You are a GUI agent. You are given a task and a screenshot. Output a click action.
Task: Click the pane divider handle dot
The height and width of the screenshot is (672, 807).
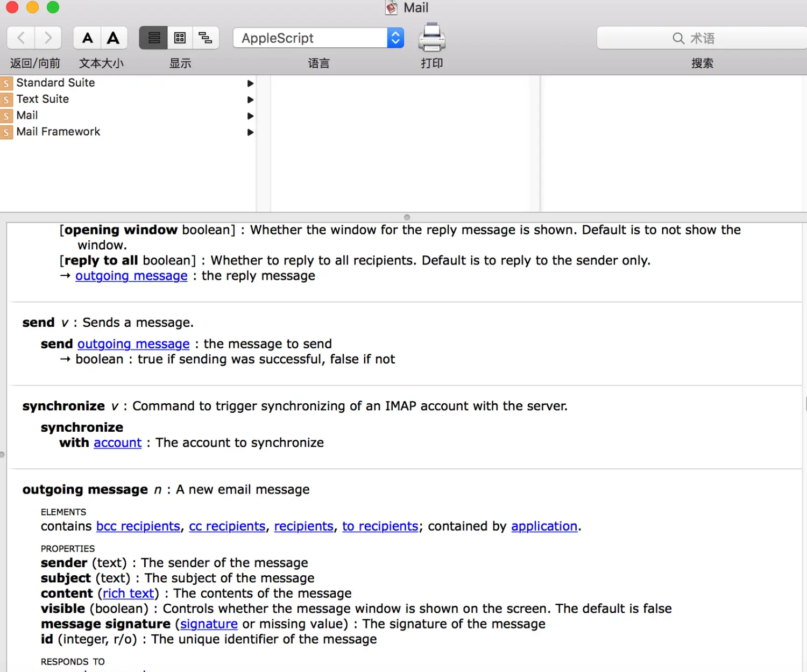point(407,217)
